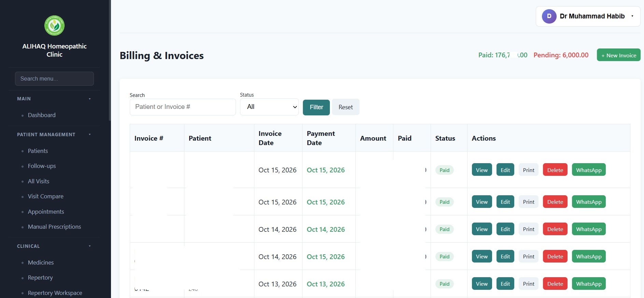Click the ALIHAQ clinic leaf logo
644x298 pixels.
(54, 26)
